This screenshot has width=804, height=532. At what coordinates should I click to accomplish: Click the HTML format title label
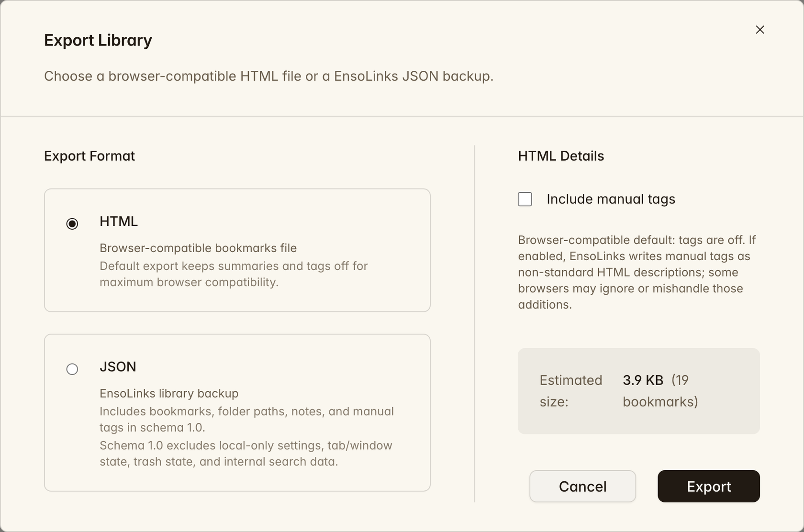[119, 222]
